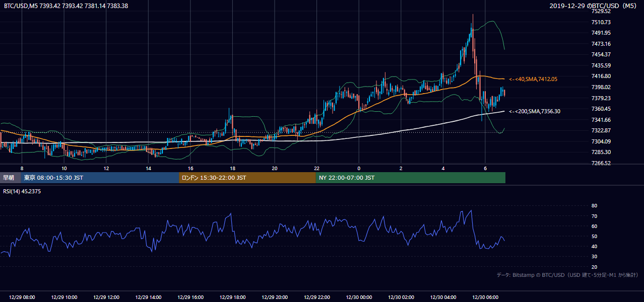This screenshot has width=644, height=302.
Task: Click the 7454.37 price axis label
Action: click(601, 54)
